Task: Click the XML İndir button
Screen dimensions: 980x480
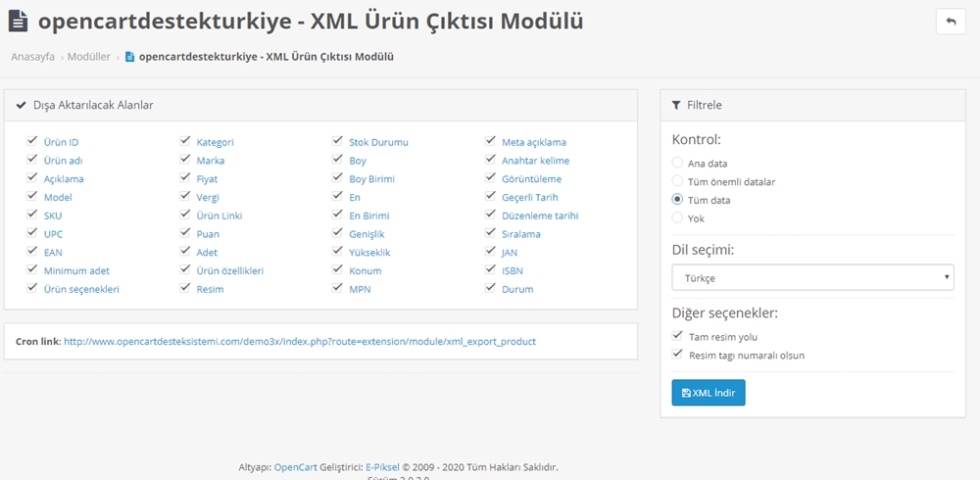Action: pyautogui.click(x=709, y=393)
